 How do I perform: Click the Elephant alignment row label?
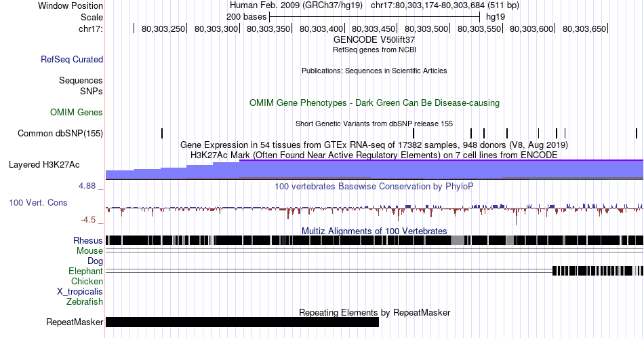click(x=85, y=271)
